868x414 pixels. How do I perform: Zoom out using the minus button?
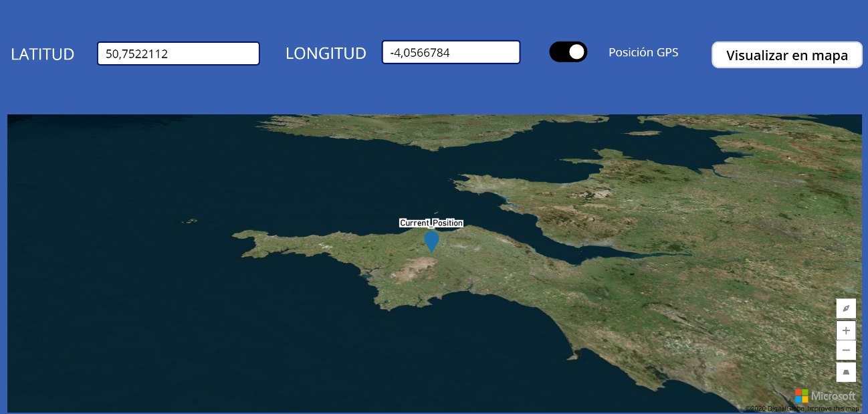click(x=846, y=350)
